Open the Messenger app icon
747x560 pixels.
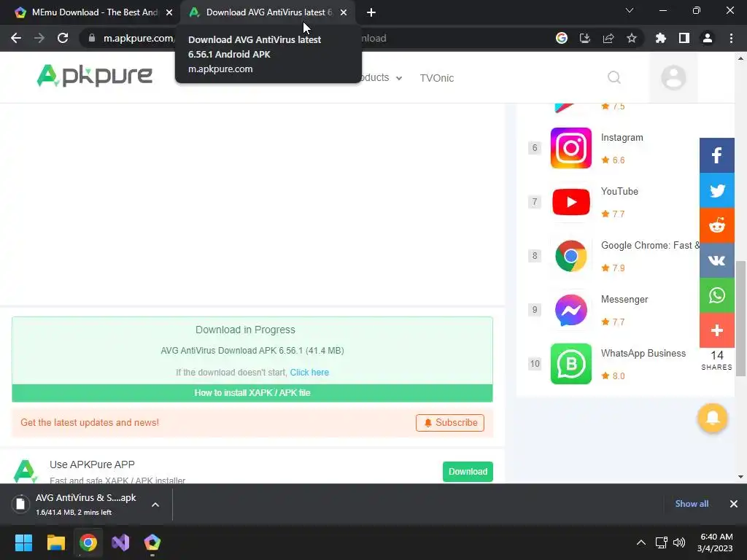(x=570, y=310)
